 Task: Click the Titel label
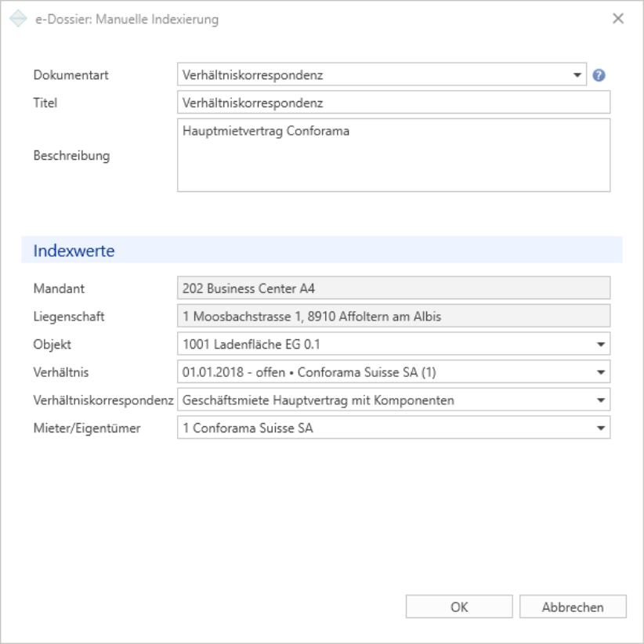(x=45, y=103)
